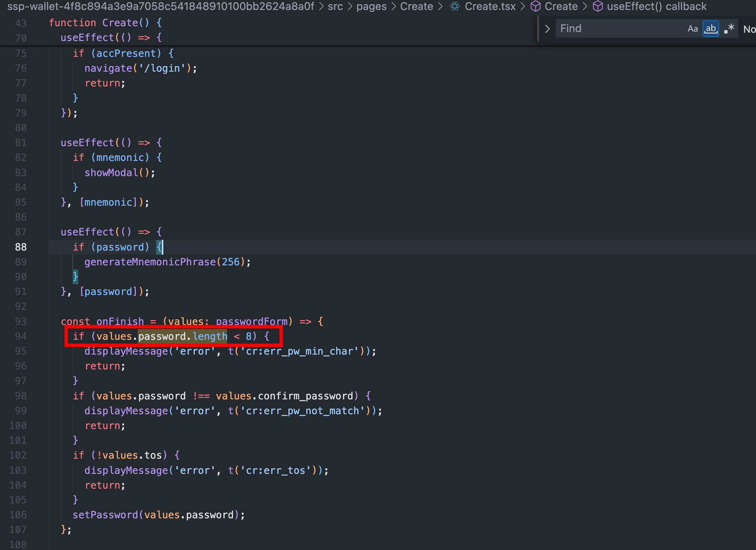Click the matched closing brace on line 90
Screen dimensions: 756x550
(75, 277)
